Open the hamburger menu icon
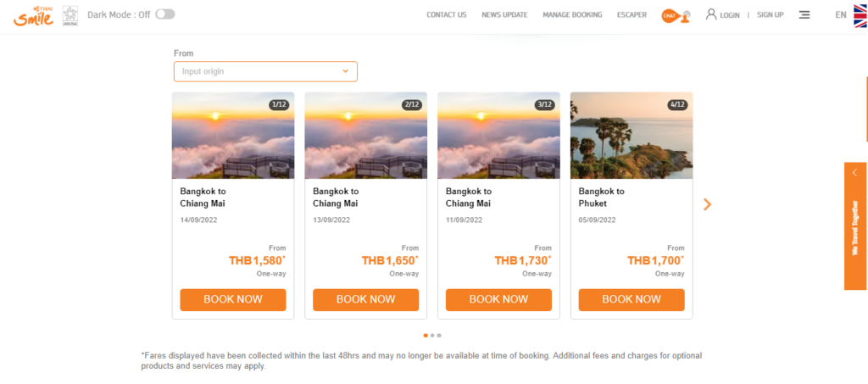The width and height of the screenshot is (868, 384). pyautogui.click(x=804, y=14)
